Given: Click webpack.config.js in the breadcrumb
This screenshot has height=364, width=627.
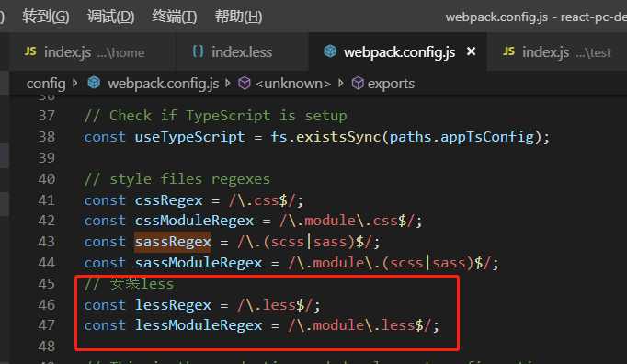Looking at the screenshot, I should click(163, 84).
